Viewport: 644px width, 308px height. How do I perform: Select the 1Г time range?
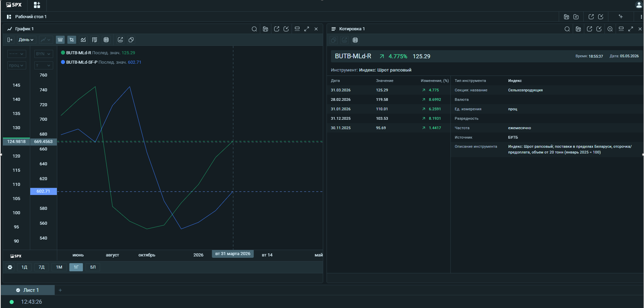coord(76,267)
